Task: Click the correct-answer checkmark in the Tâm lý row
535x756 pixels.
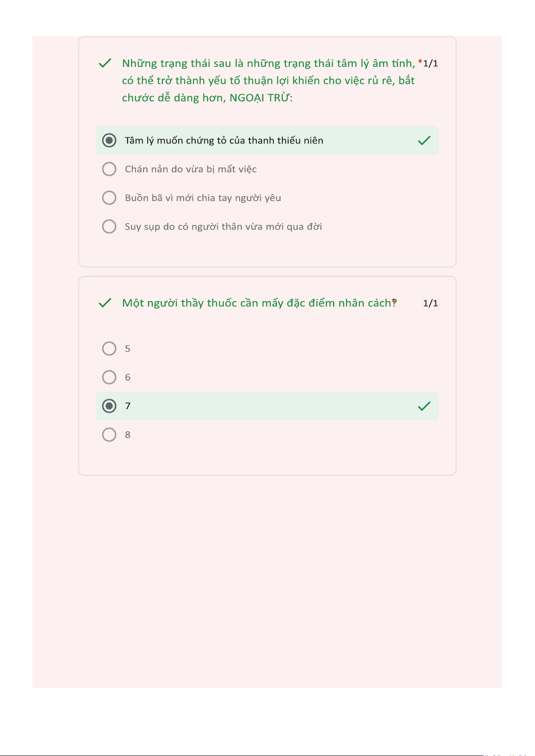Action: point(424,141)
